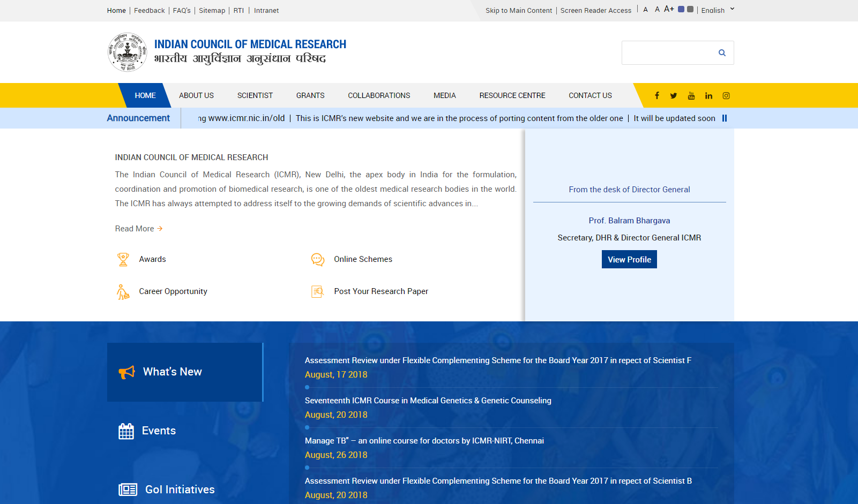Open the Sitemap link
This screenshot has height=504, width=858.
[212, 10]
